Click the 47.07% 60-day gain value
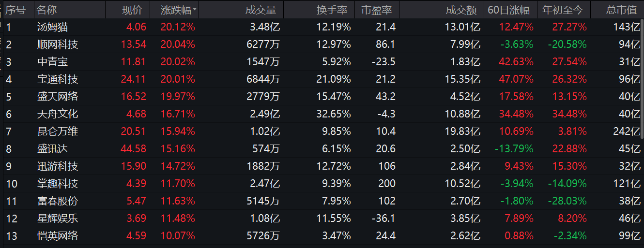 516,79
